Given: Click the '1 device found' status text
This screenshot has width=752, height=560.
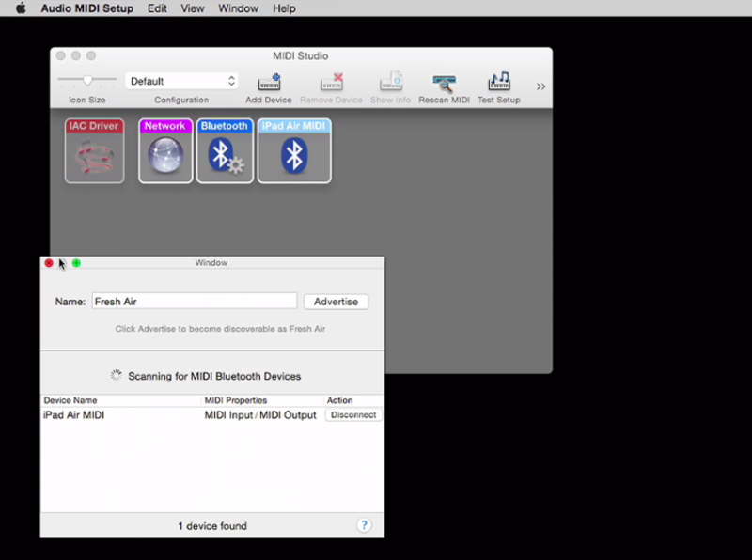Looking at the screenshot, I should coord(212,526).
